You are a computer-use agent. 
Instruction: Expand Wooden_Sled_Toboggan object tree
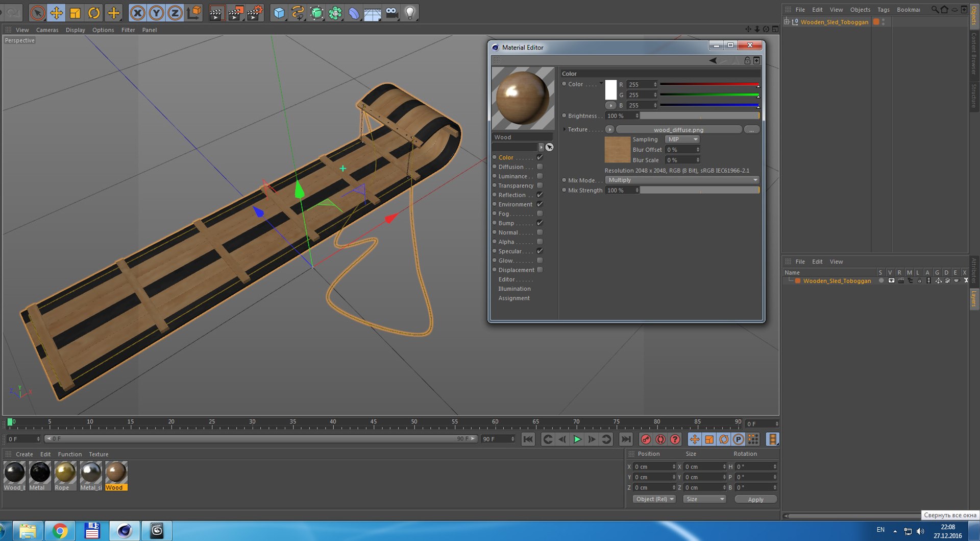pos(787,21)
